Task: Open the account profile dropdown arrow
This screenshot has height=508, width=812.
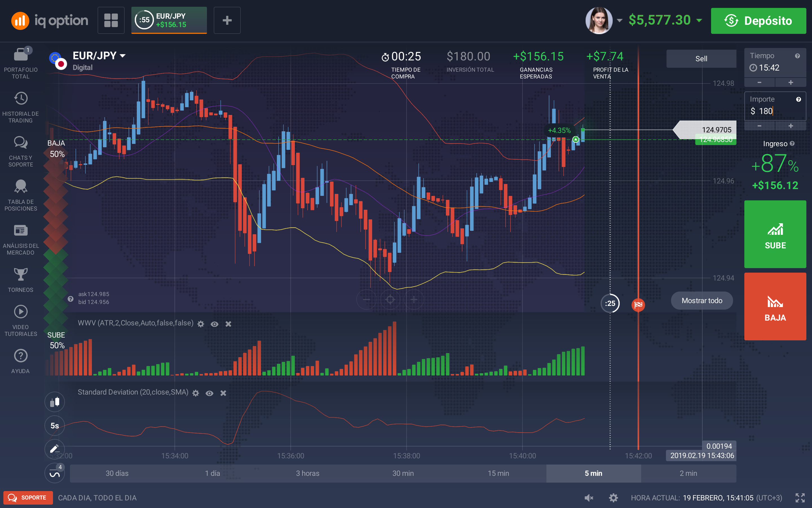Action: 620,21
